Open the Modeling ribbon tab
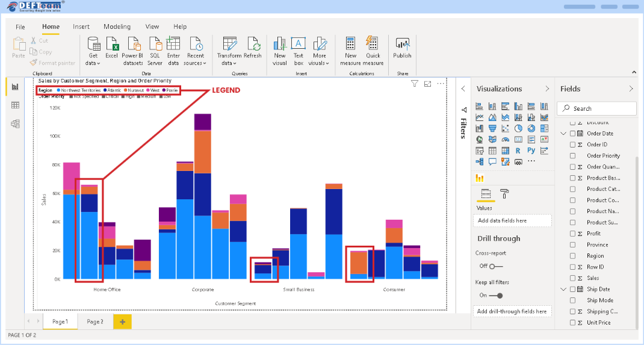This screenshot has height=345, width=644. point(117,26)
